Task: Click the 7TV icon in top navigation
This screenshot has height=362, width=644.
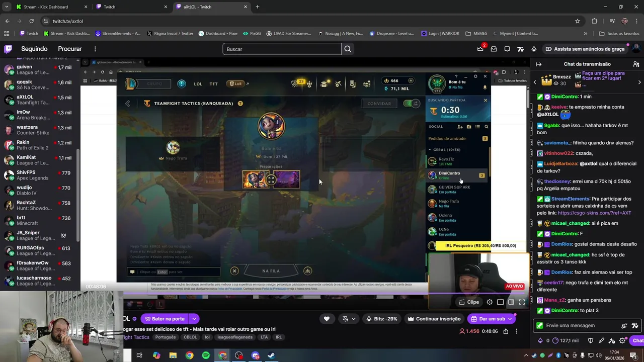Action: tap(521, 49)
